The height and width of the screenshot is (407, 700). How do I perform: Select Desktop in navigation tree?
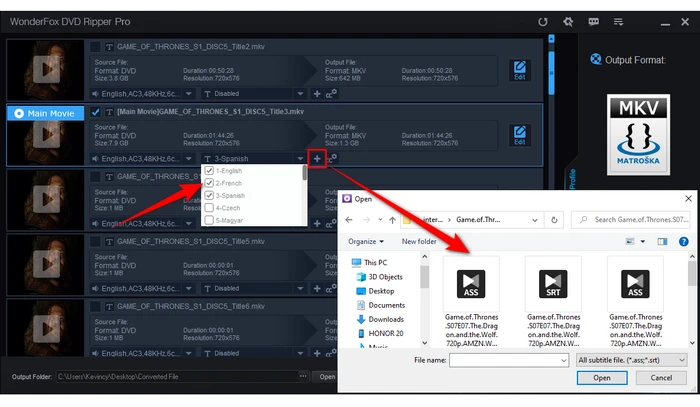point(375,291)
